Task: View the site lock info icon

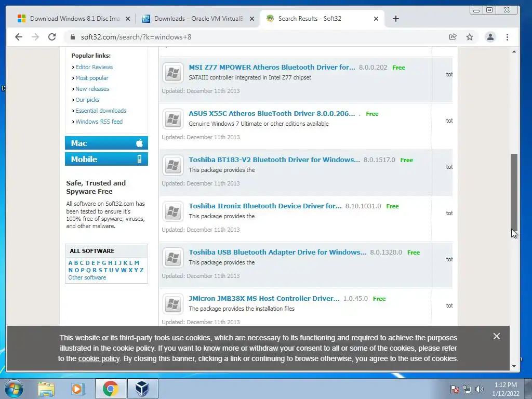Action: coord(73,37)
